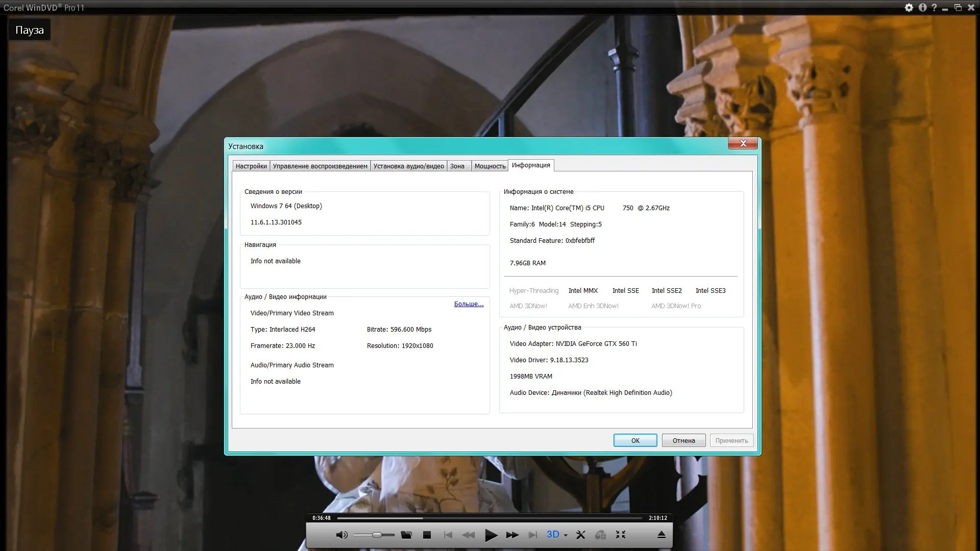Switch to the Настройки tab
This screenshot has width=980, height=551.
(251, 166)
